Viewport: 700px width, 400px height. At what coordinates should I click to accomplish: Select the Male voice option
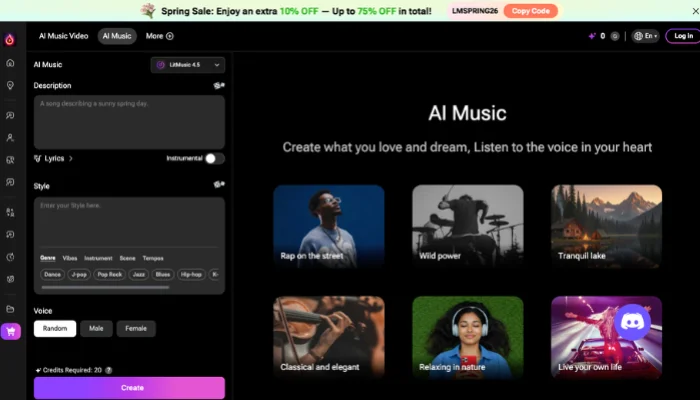(x=98, y=328)
